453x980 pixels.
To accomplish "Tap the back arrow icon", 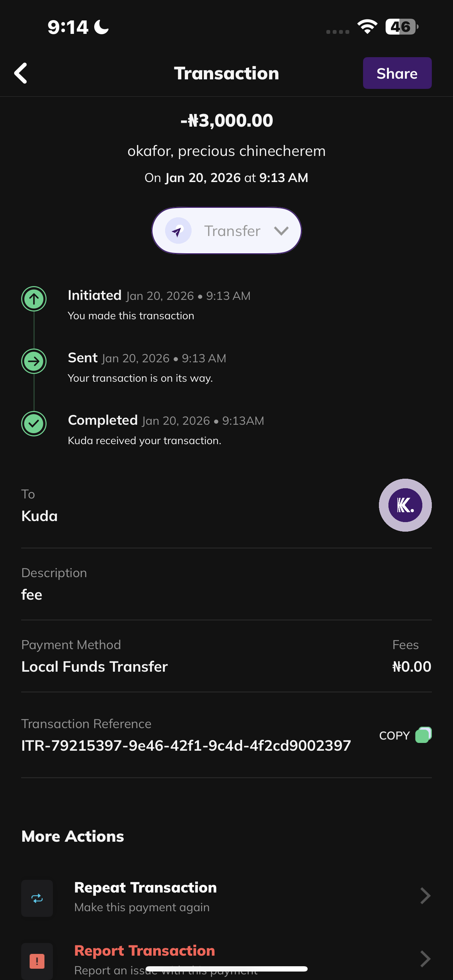I will point(21,73).
